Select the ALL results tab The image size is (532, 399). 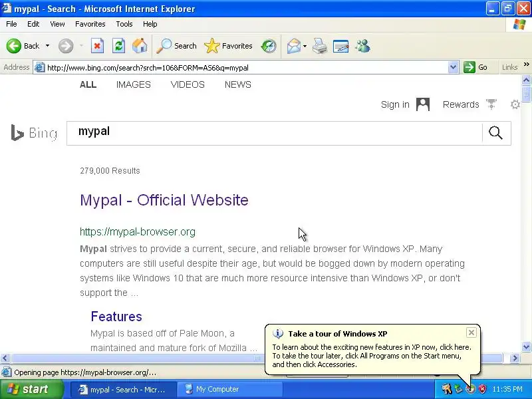tap(88, 84)
